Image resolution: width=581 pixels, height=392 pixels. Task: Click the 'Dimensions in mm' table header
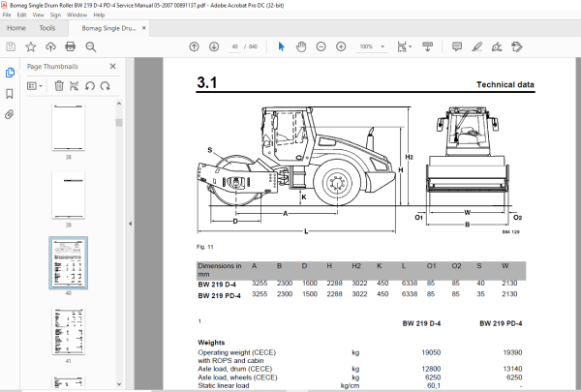click(220, 270)
